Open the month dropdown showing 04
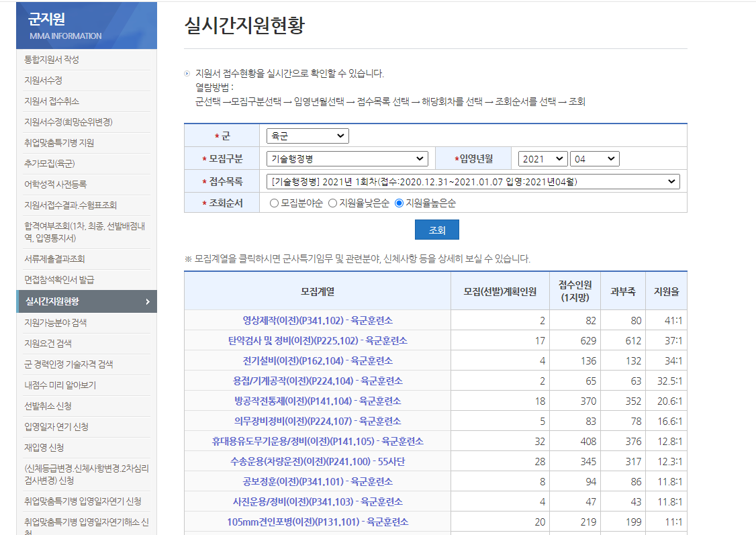 (594, 158)
